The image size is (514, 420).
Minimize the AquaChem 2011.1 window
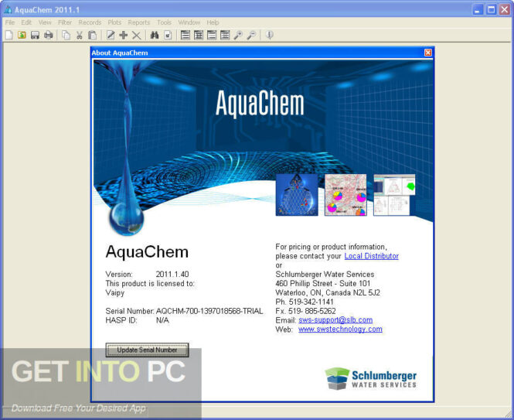478,9
